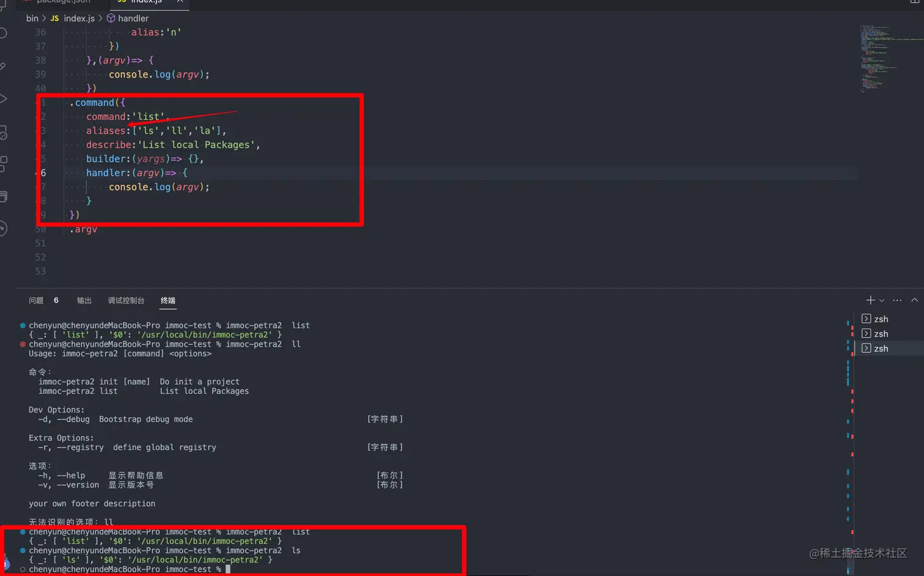
Task: Open the index.js editor tab
Action: [x=150, y=2]
